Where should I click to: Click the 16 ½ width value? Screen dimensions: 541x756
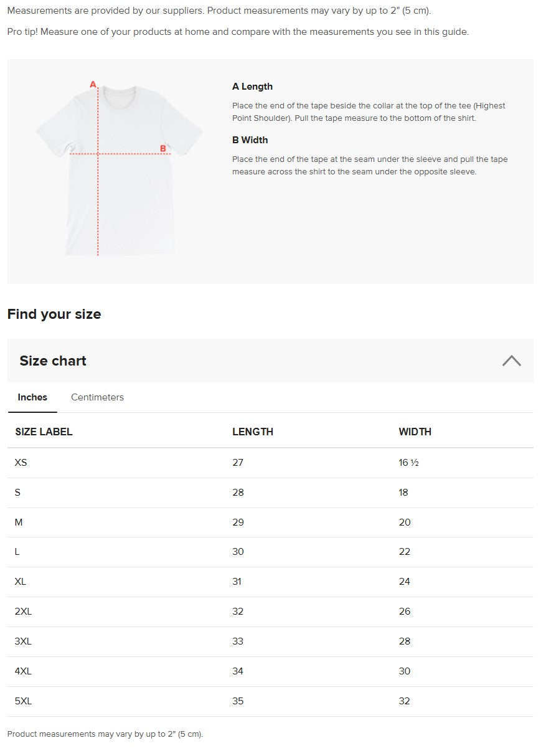[x=408, y=463]
